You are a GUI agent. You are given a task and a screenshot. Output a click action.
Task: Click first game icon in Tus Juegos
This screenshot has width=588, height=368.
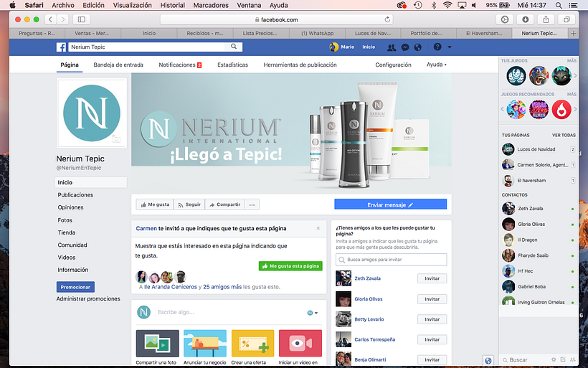click(516, 76)
